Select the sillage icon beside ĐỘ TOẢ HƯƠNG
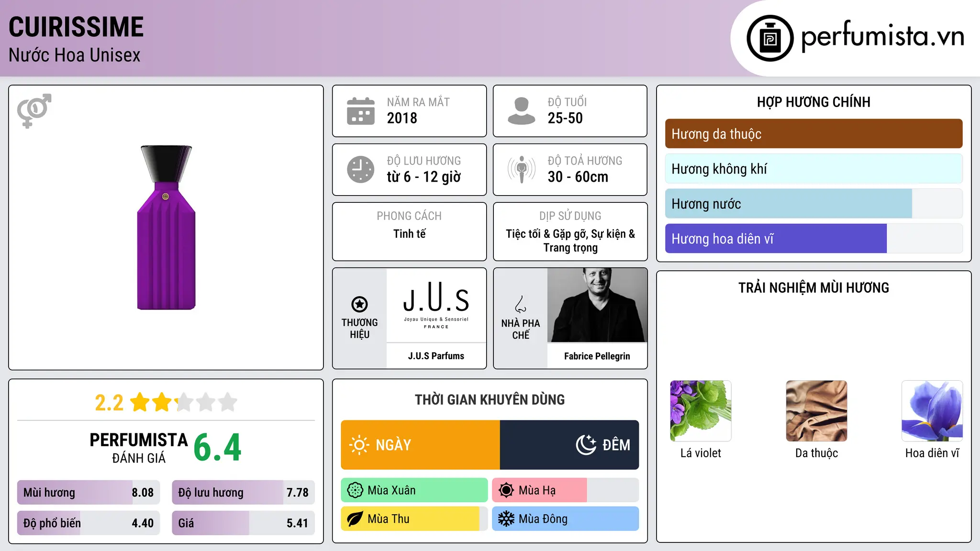Viewport: 980px width, 551px height. click(x=522, y=169)
